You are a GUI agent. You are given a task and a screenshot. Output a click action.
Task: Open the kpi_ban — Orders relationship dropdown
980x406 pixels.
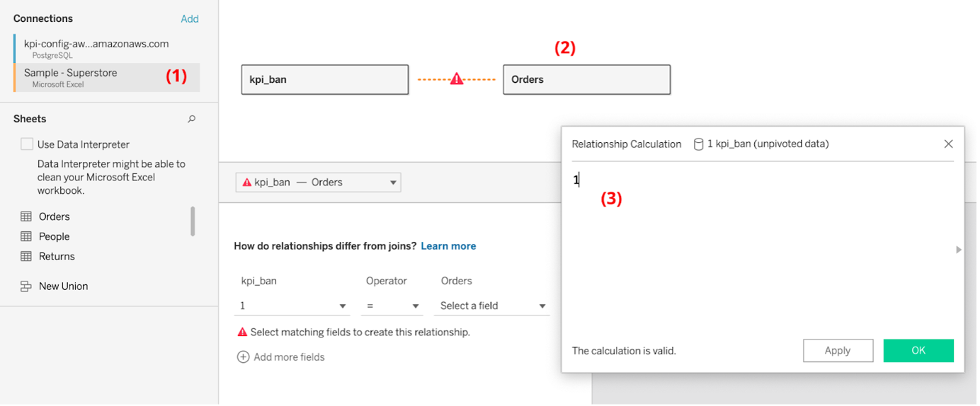coord(318,182)
